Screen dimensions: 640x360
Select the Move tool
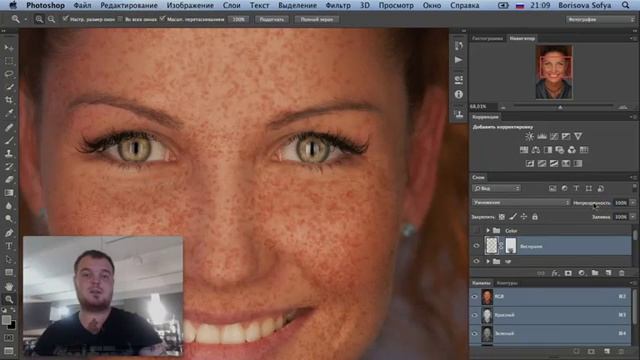tap(9, 48)
